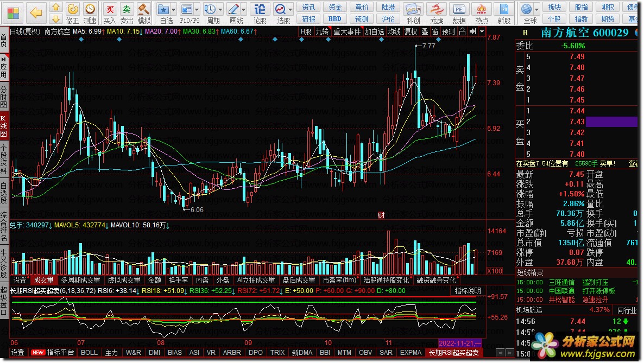Expand the 自选 dropdown arrow

[x=174, y=9]
